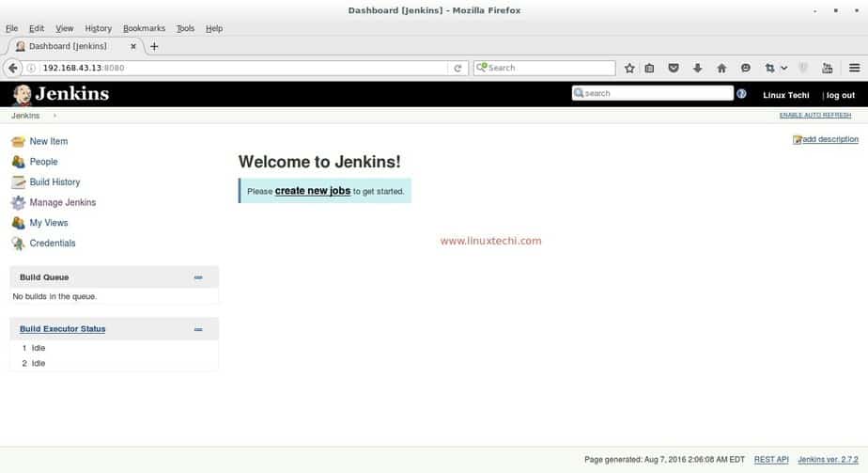The image size is (868, 473).
Task: Click the Pocket icon in the toolbar
Action: (x=674, y=68)
